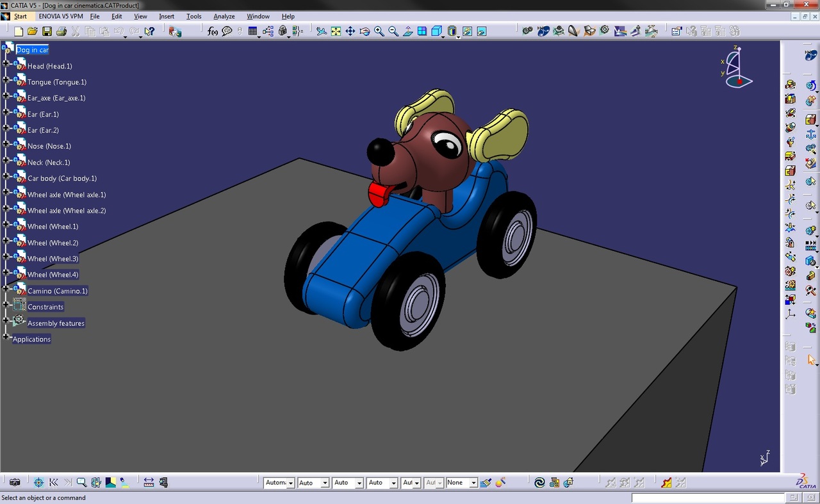Select the Rotate view tool

pyautogui.click(x=365, y=31)
